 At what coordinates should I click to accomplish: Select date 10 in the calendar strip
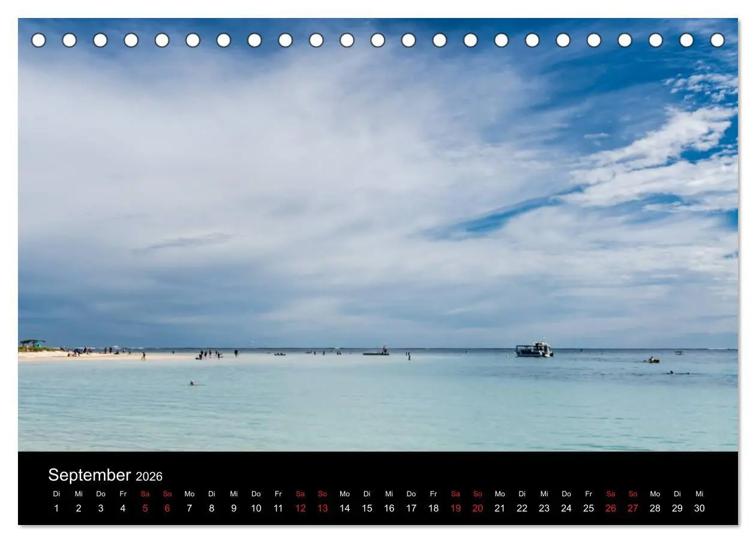click(x=256, y=508)
